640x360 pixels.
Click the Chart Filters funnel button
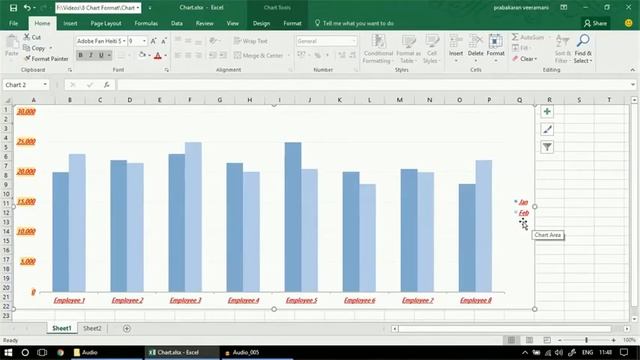tap(547, 147)
